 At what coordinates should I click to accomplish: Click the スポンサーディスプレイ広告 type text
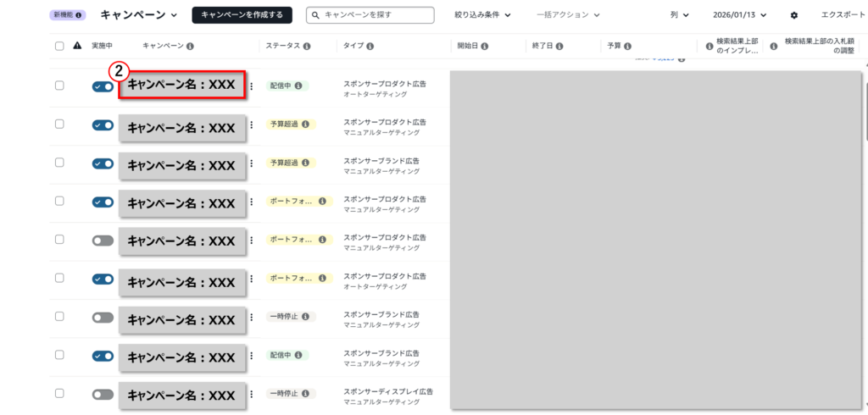(388, 391)
